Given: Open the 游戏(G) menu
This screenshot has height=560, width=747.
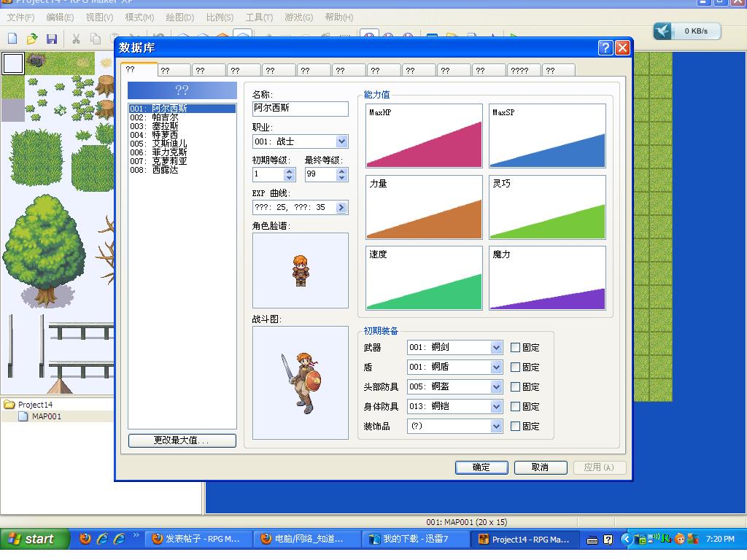Looking at the screenshot, I should pos(298,17).
